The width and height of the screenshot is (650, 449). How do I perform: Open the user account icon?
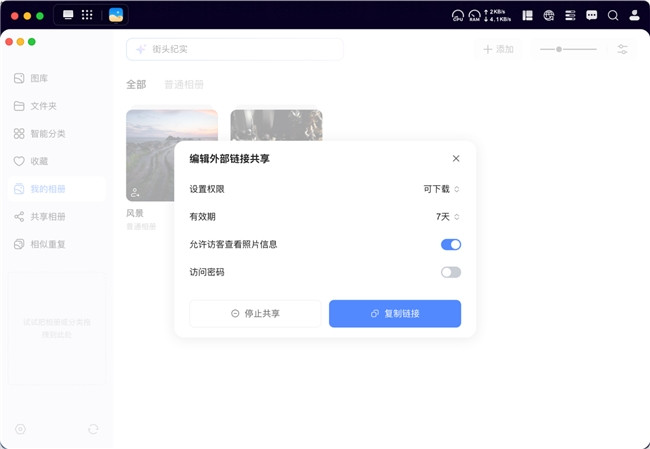tap(634, 16)
